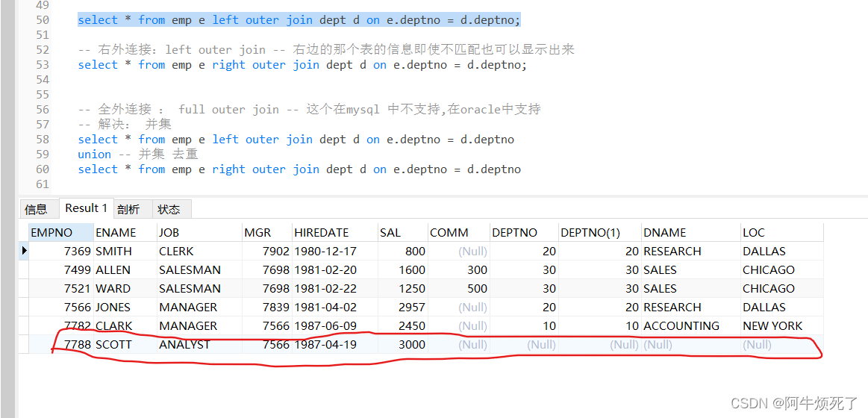Click the COMM column header
The image size is (868, 418).
(458, 233)
